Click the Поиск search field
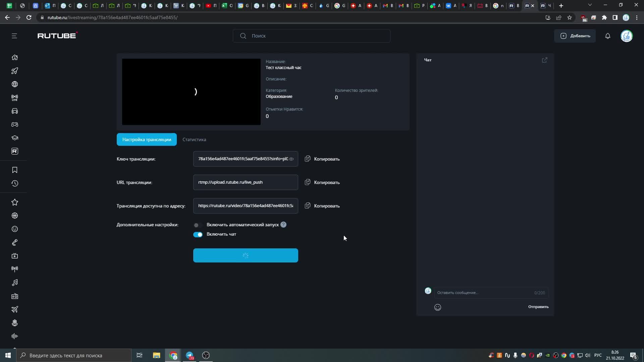644x362 pixels. point(311,36)
